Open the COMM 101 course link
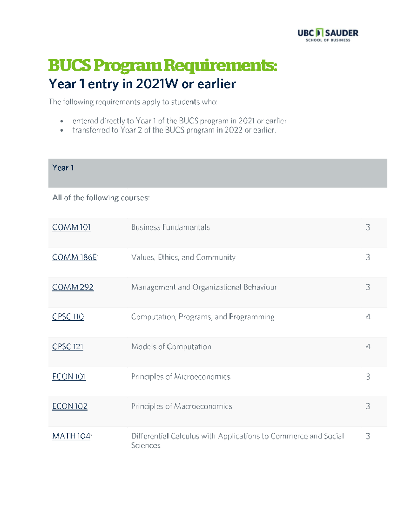 tap(71, 227)
